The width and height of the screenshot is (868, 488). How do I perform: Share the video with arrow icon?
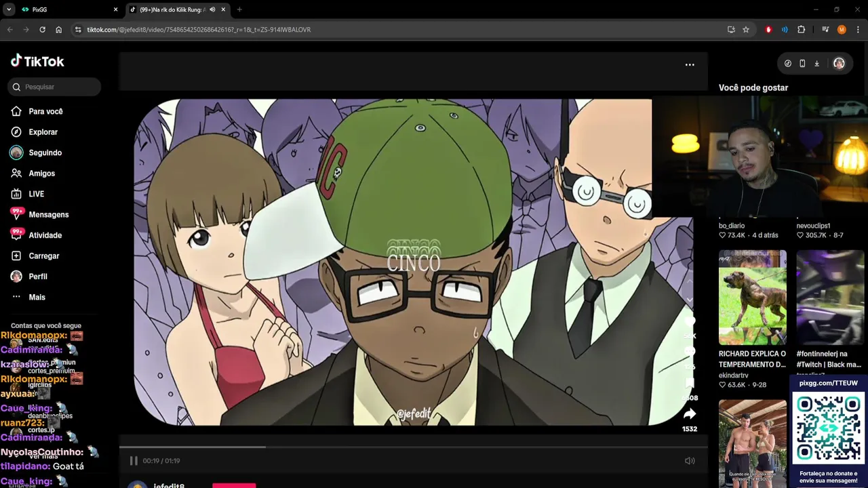690,414
